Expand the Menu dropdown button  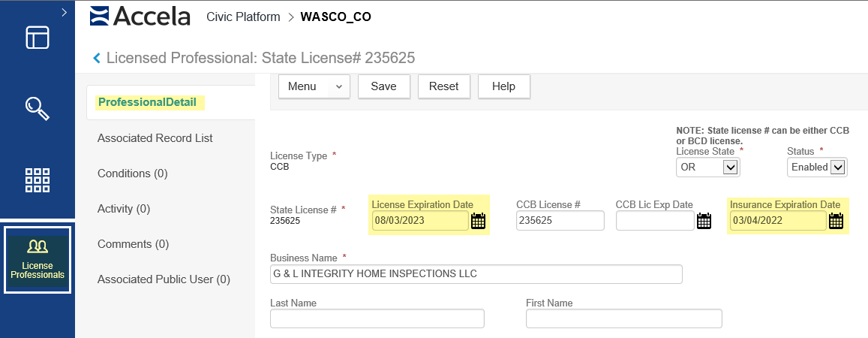tap(314, 86)
